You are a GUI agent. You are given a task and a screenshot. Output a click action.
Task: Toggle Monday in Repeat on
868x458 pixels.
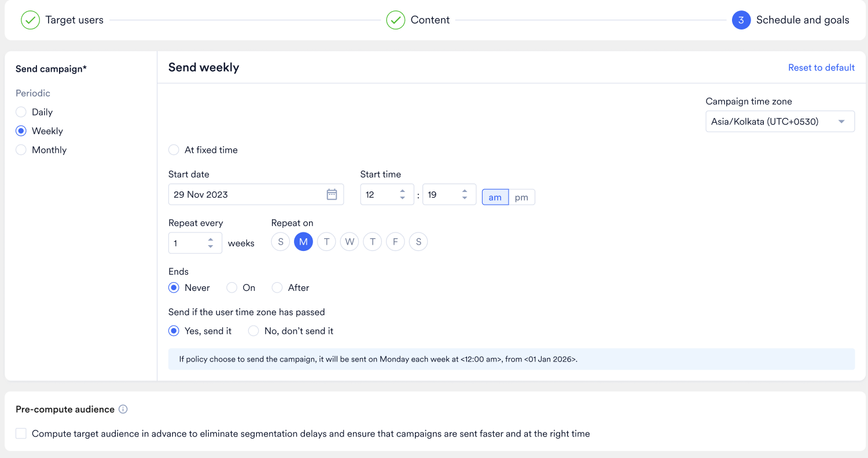click(303, 242)
